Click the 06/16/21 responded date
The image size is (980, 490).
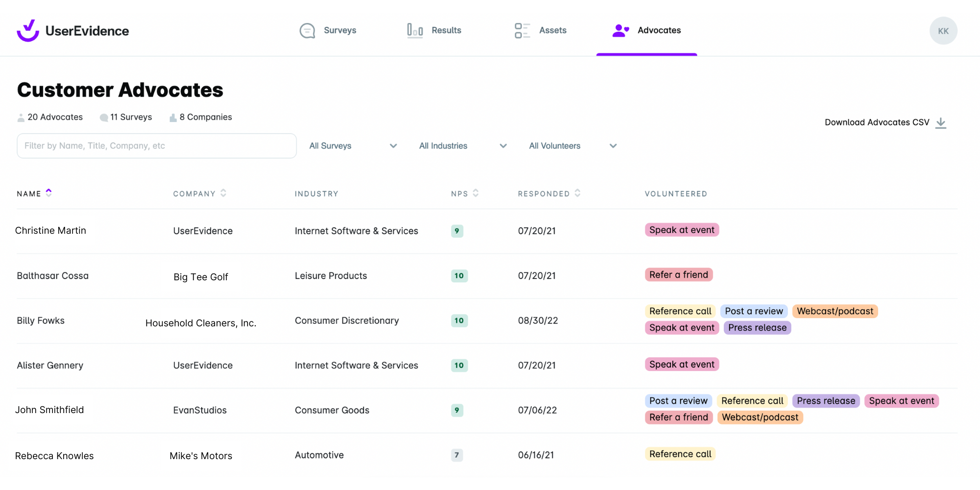(x=536, y=455)
